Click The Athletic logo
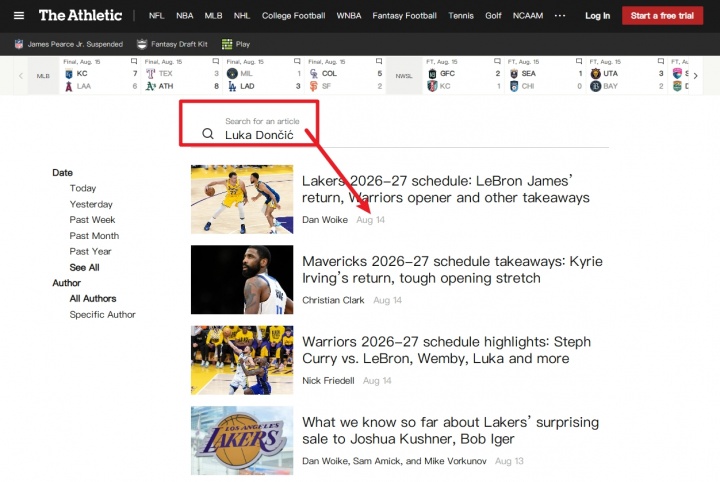The height and width of the screenshot is (482, 720). tap(80, 16)
